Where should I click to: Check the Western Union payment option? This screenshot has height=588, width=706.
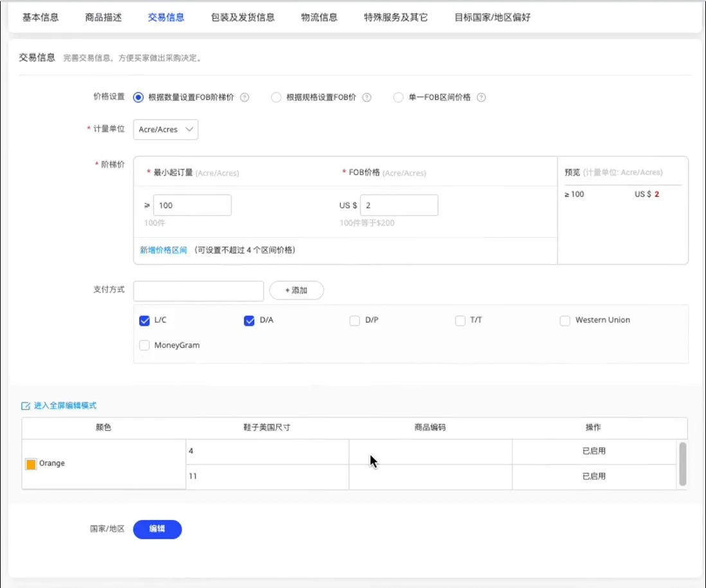pyautogui.click(x=565, y=320)
